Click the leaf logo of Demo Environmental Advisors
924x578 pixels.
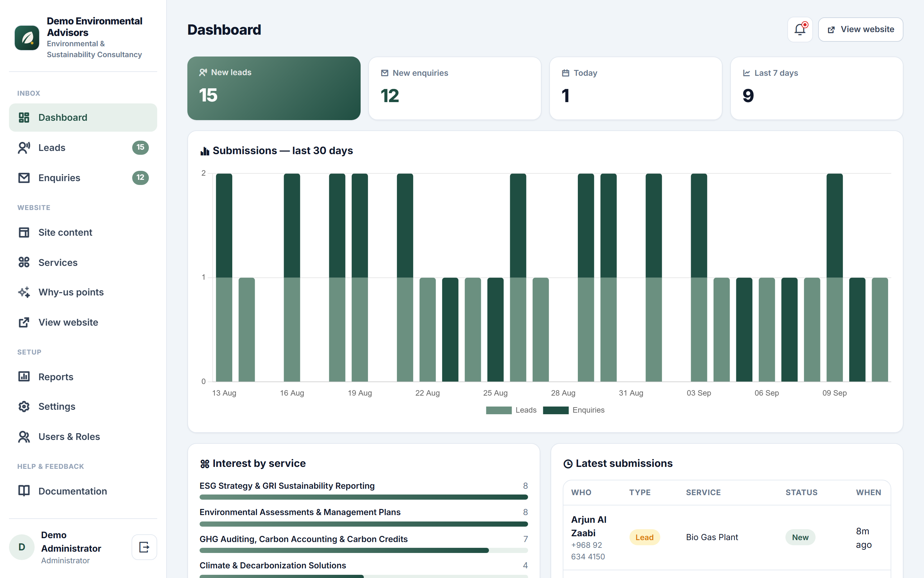(27, 38)
